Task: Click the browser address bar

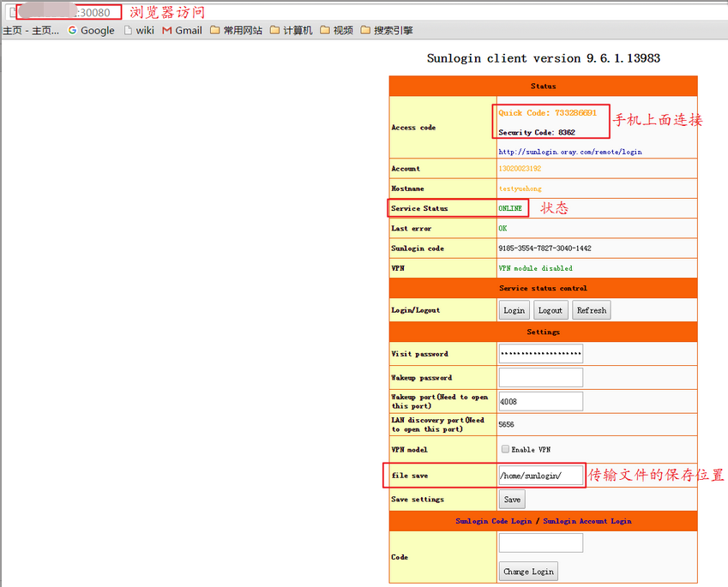Action: click(x=367, y=13)
